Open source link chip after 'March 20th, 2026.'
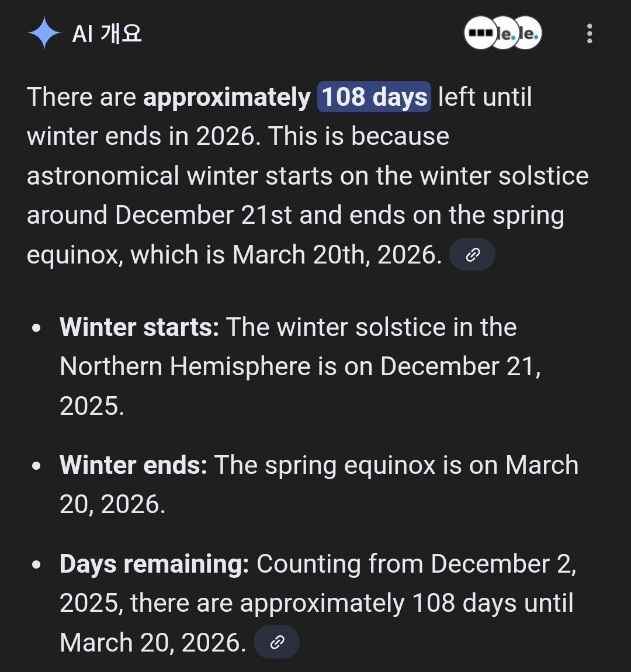This screenshot has height=672, width=631. pos(472,255)
